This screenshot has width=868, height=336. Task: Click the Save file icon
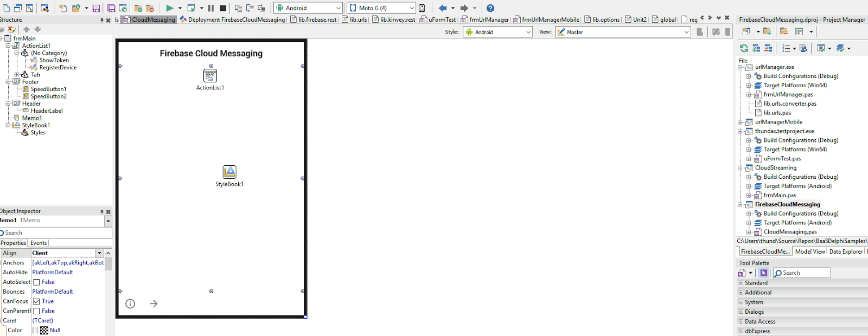(x=96, y=8)
